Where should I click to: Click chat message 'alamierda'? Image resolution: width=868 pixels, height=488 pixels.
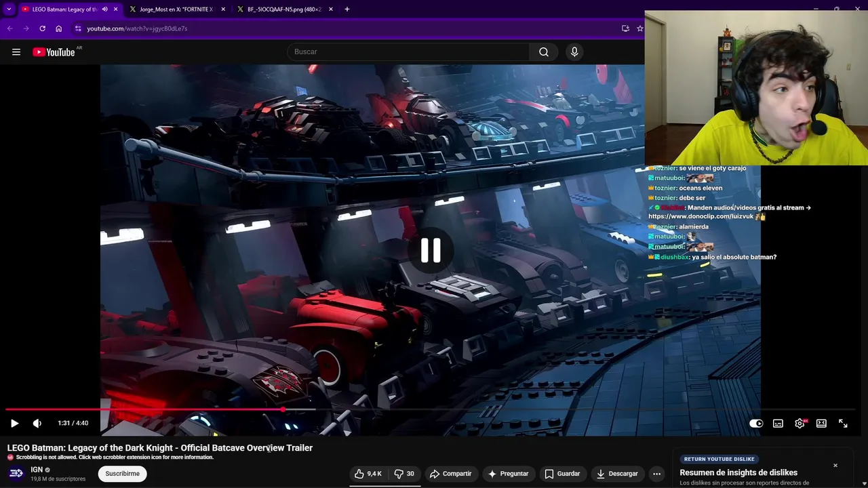(694, 227)
